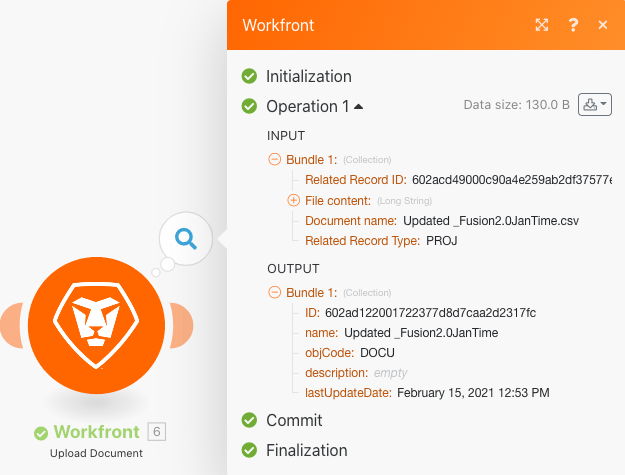Click the green Workfront module title

(x=97, y=432)
